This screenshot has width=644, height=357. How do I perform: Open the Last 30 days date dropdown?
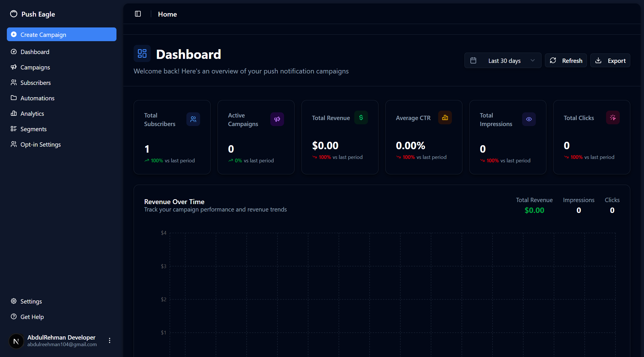(x=503, y=60)
